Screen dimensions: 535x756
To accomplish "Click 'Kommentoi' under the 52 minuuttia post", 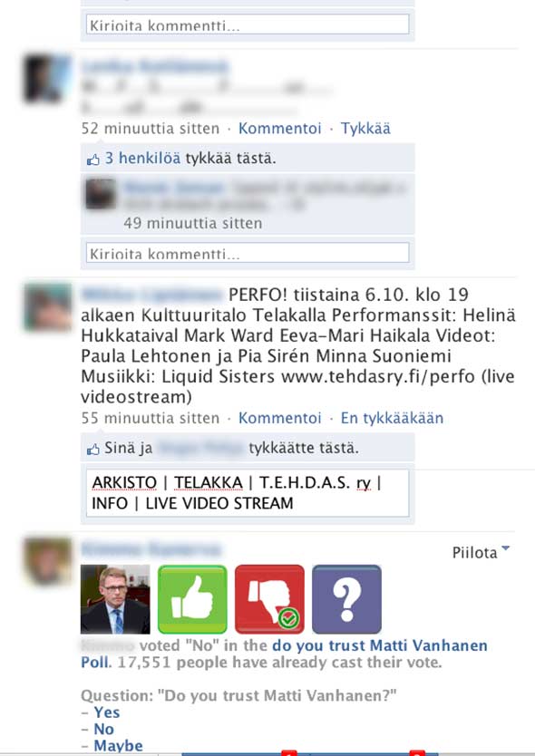I will click(280, 128).
